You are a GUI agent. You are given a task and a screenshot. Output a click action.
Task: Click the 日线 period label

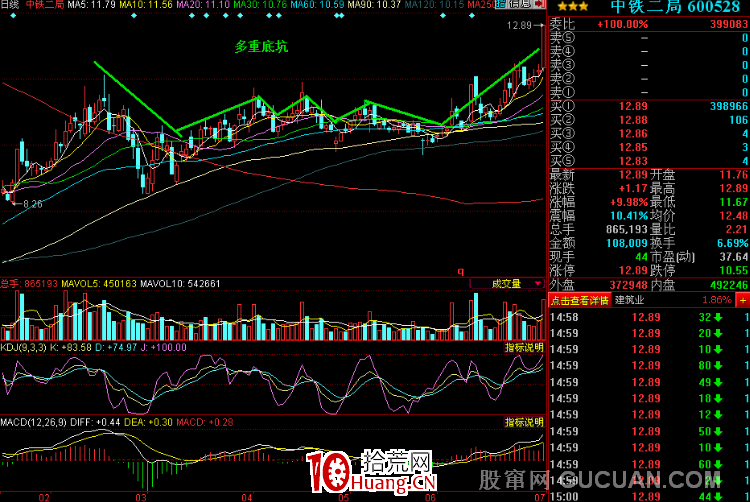(10, 5)
